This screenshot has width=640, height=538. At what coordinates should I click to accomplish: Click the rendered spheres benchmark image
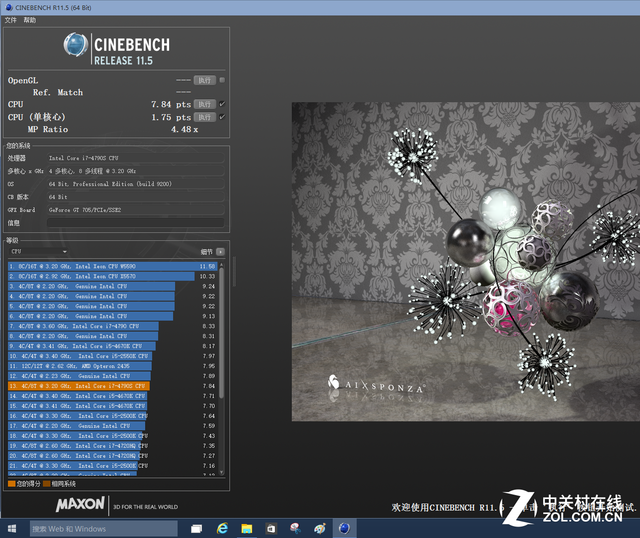(466, 261)
